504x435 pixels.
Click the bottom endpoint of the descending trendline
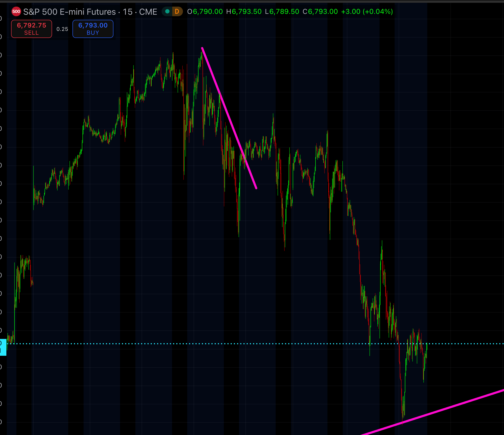tap(256, 188)
